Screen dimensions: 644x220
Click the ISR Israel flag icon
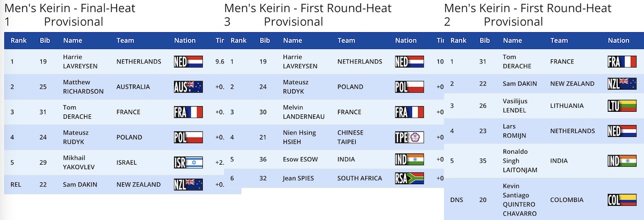(x=188, y=162)
